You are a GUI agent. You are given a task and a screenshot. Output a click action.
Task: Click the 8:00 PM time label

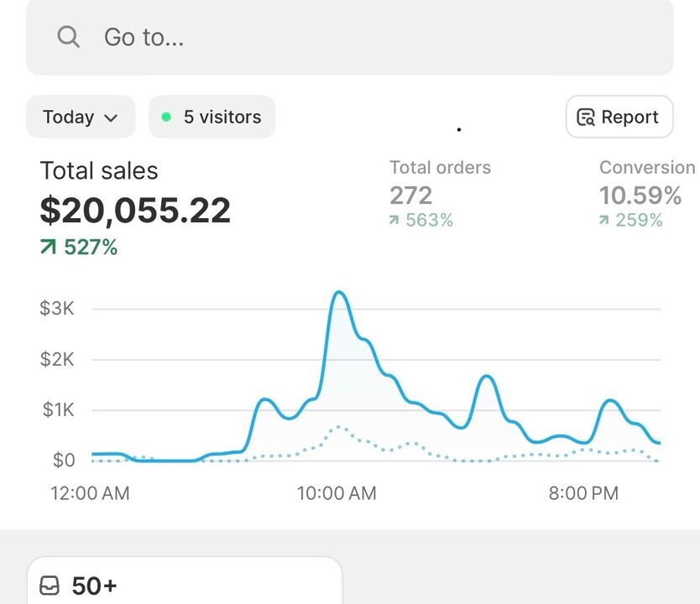point(583,493)
